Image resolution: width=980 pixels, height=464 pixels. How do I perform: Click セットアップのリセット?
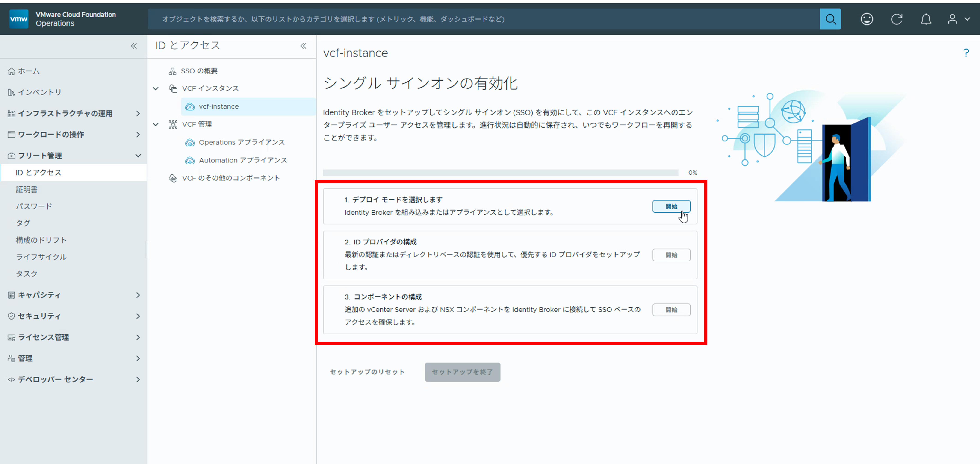[x=367, y=372]
